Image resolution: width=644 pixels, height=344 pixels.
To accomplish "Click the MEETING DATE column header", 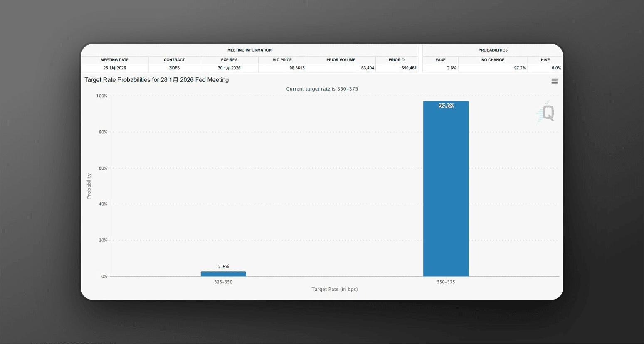I will coord(115,60).
